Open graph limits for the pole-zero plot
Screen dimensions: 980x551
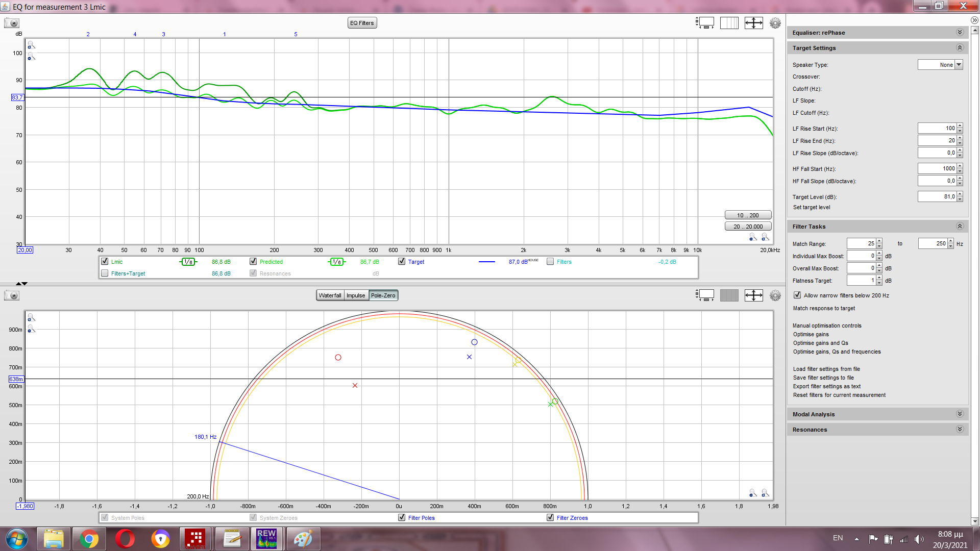pyautogui.click(x=753, y=295)
